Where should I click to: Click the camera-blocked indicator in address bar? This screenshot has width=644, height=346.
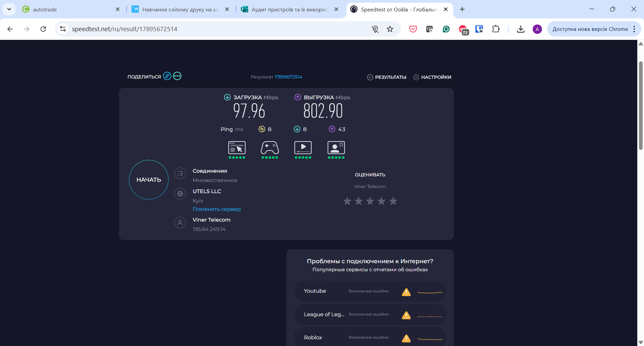pyautogui.click(x=375, y=29)
